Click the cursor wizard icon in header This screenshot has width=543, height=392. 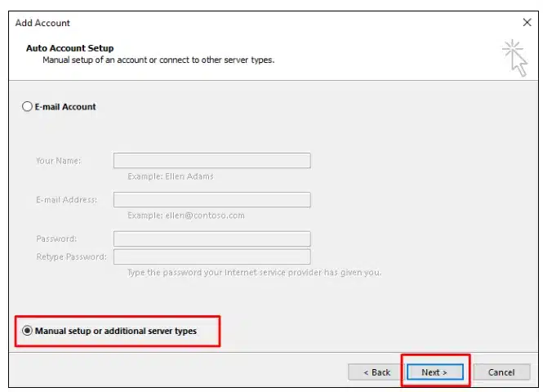pyautogui.click(x=515, y=58)
